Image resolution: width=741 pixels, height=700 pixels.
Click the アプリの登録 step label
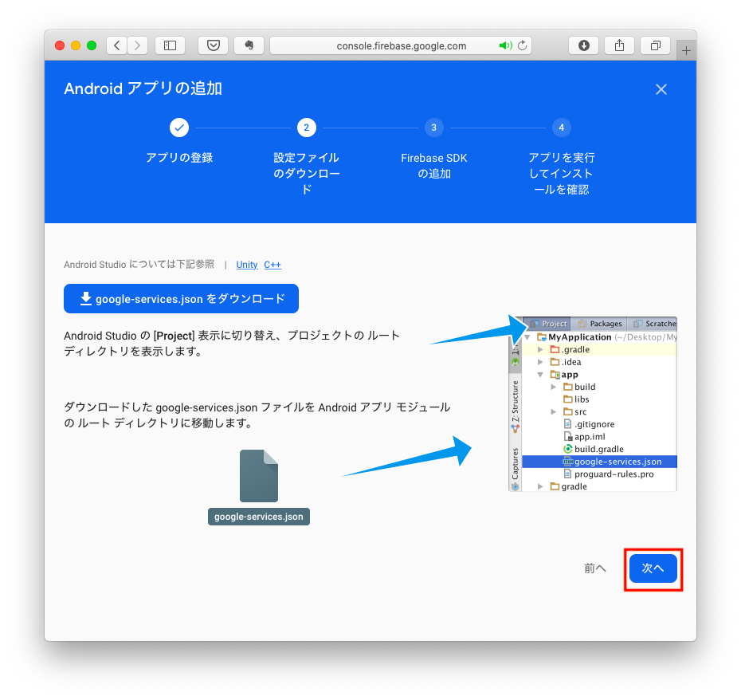179,158
